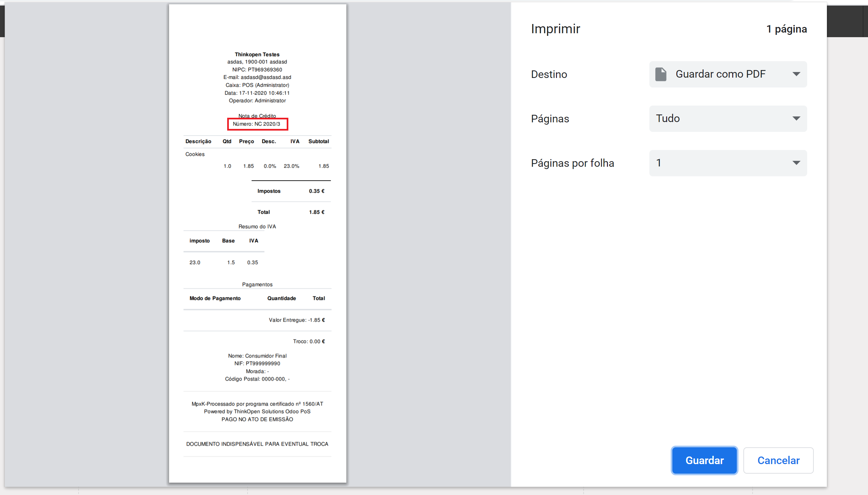Click the Destino dropdown arrow
Viewport: 868px width, 495px height.
(x=796, y=74)
